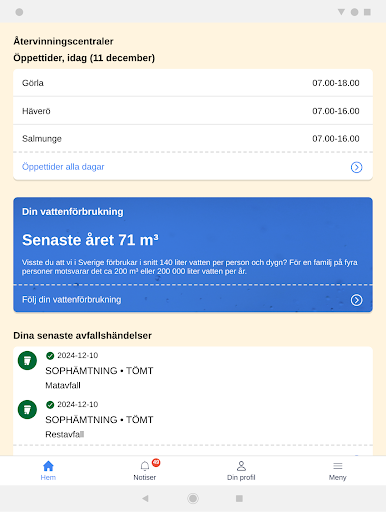Tap the Senaste året 71 m³ water card
Screen dimensions: 386x512
click(193, 241)
